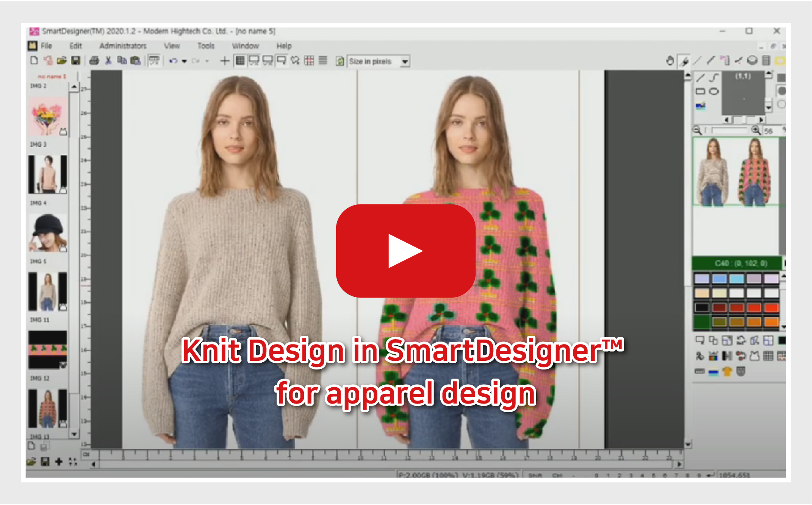Open the Tools menu
Viewport: 812px width, 505px height.
click(x=206, y=46)
